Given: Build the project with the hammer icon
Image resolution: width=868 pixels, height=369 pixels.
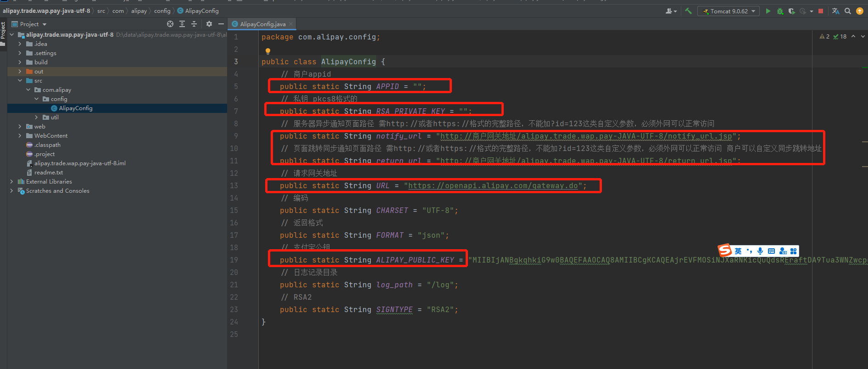Looking at the screenshot, I should tap(688, 11).
